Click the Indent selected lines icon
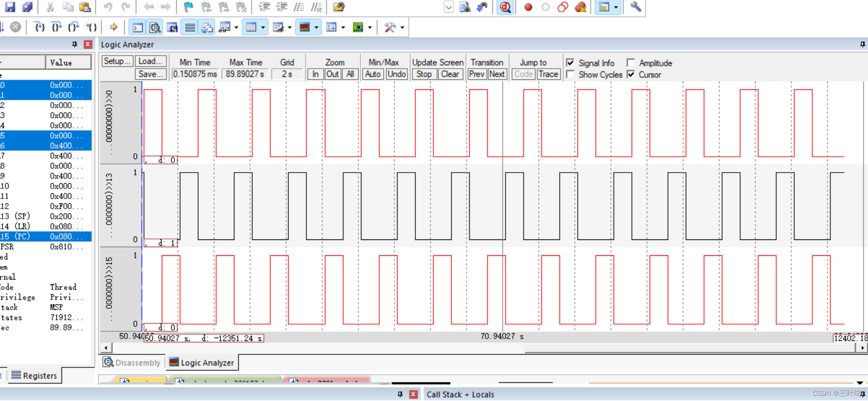This screenshot has width=868, height=401. point(264,7)
